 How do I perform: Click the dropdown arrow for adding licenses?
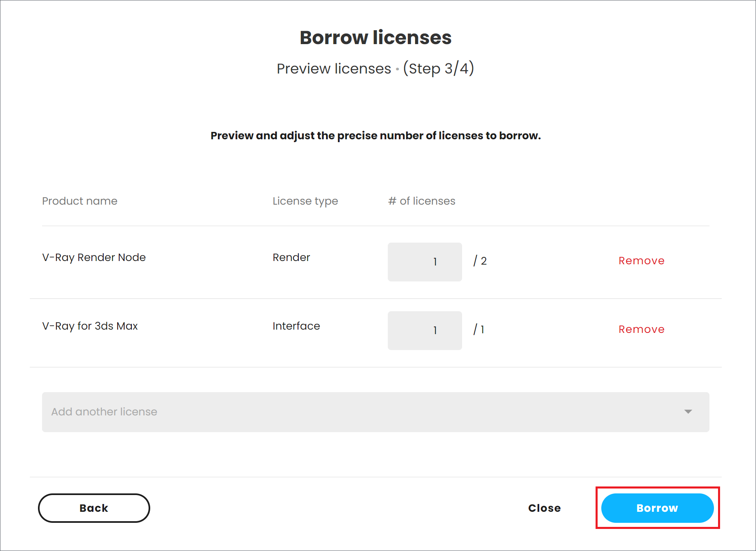(688, 412)
